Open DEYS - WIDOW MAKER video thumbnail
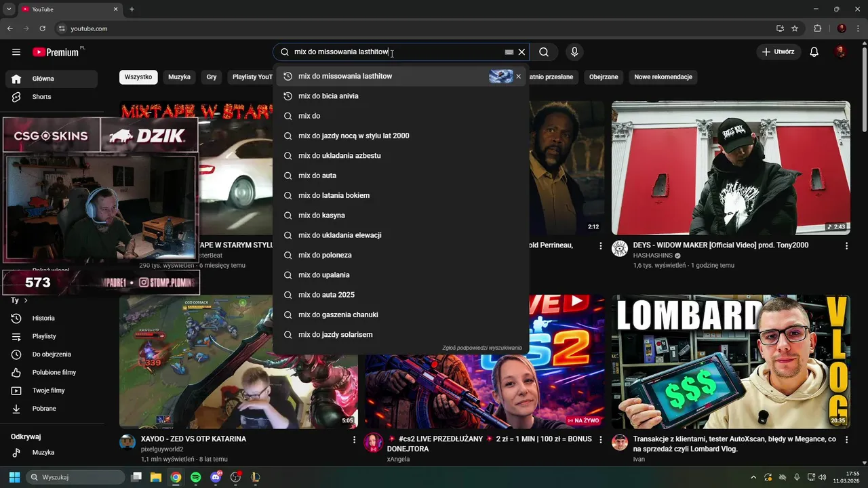The image size is (868, 488). pos(731,168)
